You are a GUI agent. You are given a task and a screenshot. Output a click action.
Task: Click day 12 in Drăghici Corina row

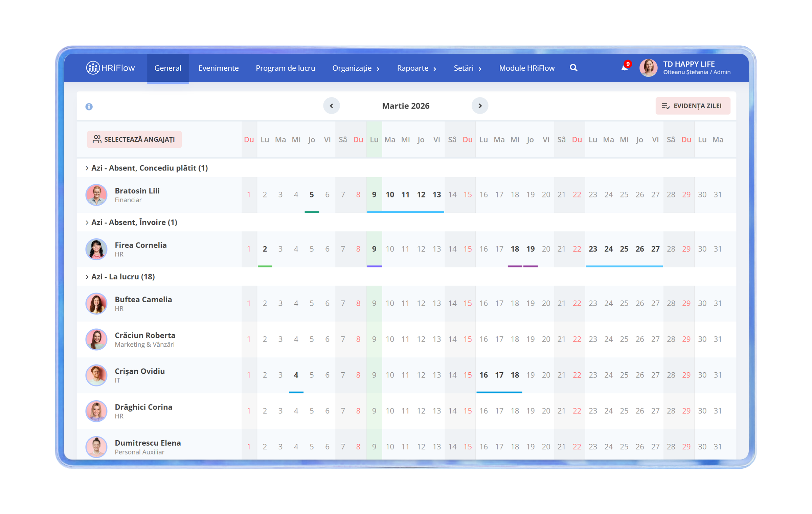[421, 411]
